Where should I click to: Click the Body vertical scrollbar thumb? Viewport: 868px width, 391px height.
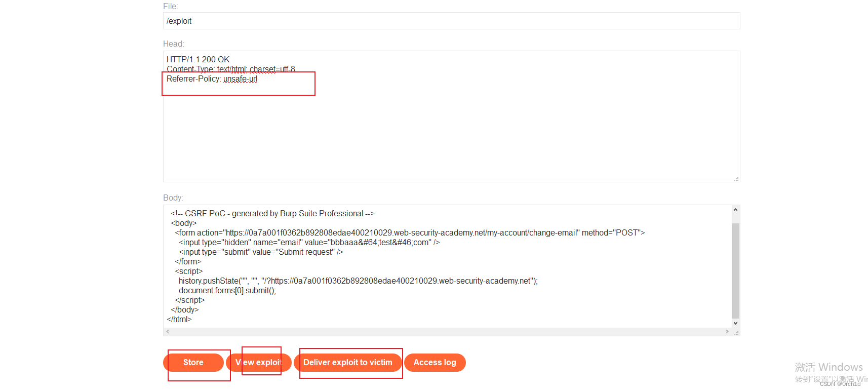pos(736,270)
